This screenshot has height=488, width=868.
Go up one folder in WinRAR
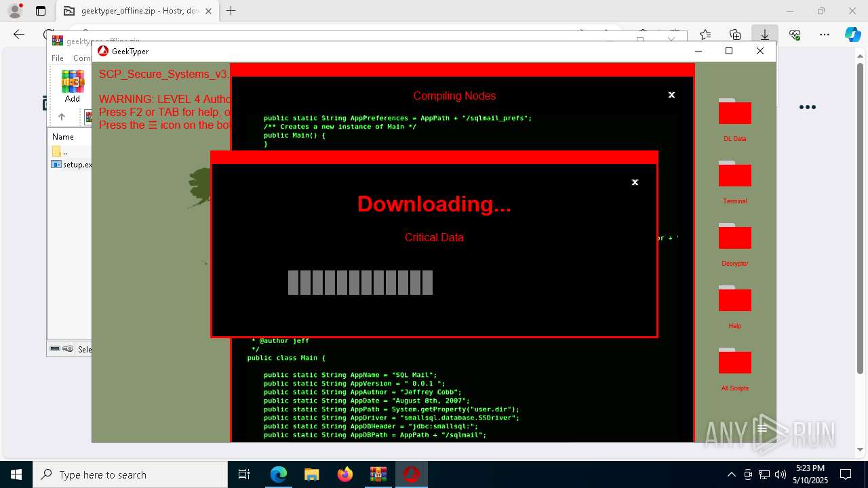62,117
